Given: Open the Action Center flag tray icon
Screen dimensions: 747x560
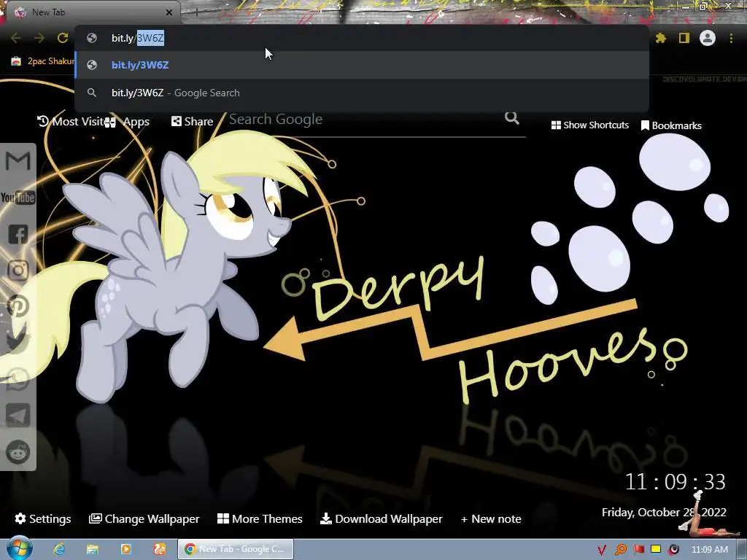Looking at the screenshot, I should coord(638,550).
